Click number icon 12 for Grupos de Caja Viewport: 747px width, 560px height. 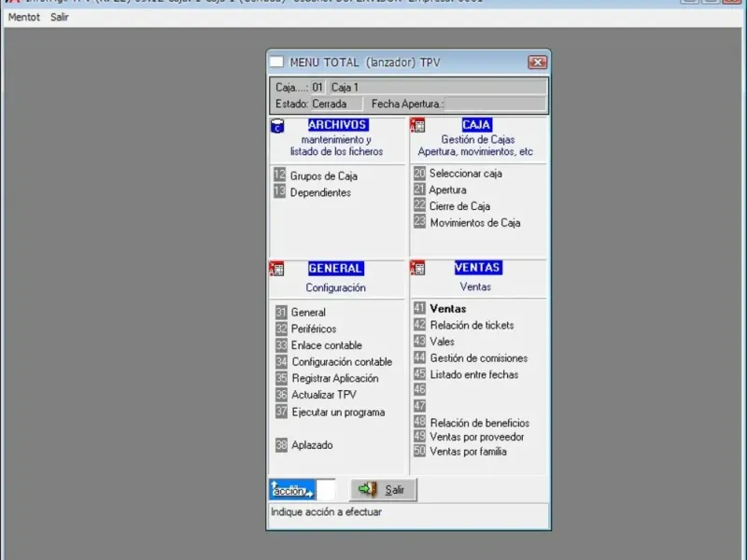279,175
